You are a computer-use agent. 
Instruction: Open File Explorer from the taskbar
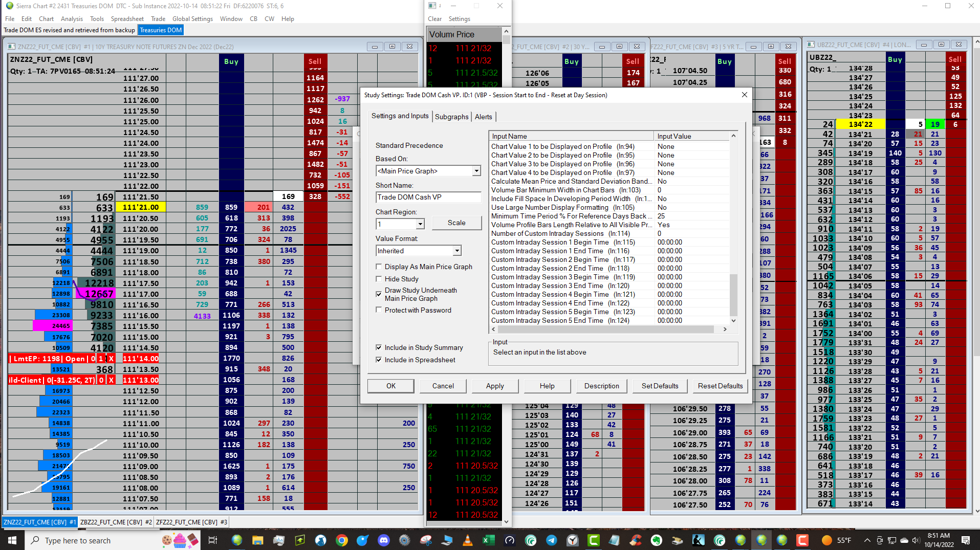(257, 540)
